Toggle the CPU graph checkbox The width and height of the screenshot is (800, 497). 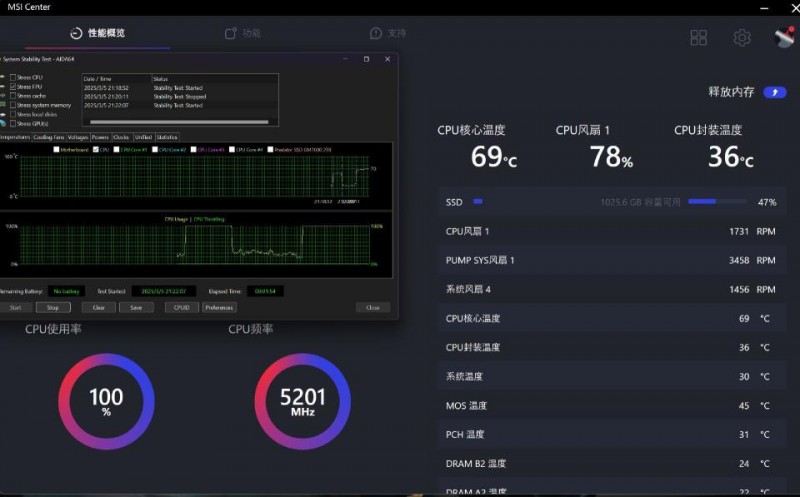[96, 150]
